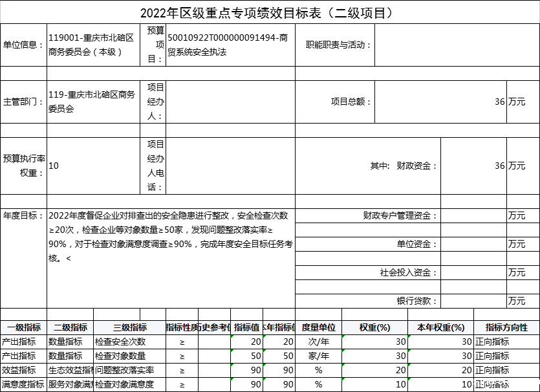
Task: Click 万元 in the 银行贷款 row
Action: point(517,301)
